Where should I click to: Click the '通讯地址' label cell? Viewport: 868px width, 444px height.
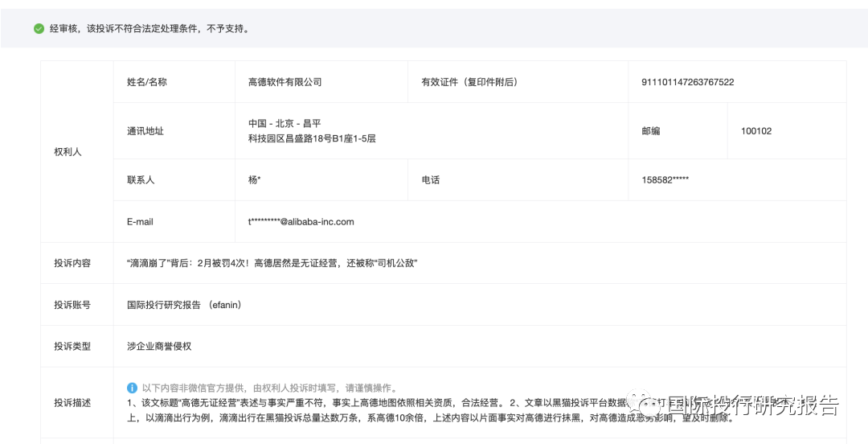174,131
